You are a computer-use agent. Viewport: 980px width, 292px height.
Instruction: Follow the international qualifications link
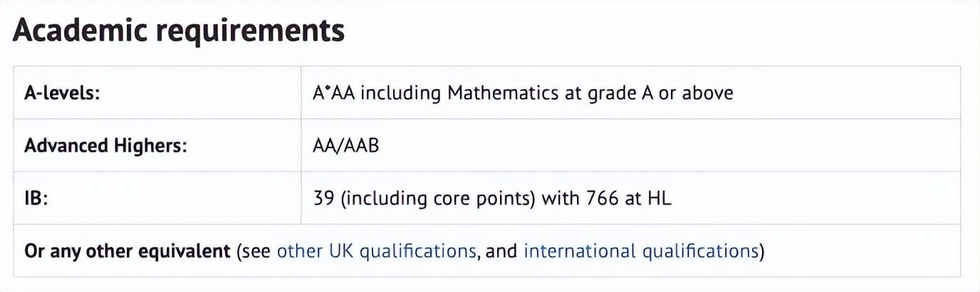pyautogui.click(x=641, y=251)
